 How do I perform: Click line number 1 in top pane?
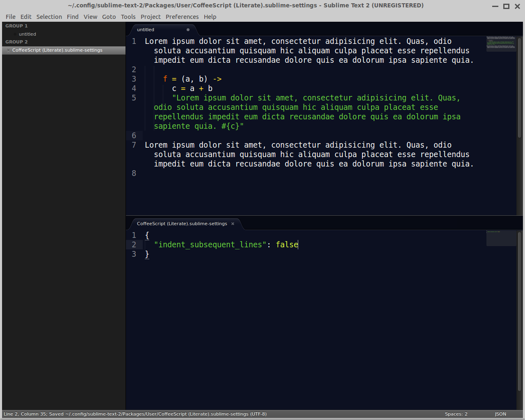134,41
